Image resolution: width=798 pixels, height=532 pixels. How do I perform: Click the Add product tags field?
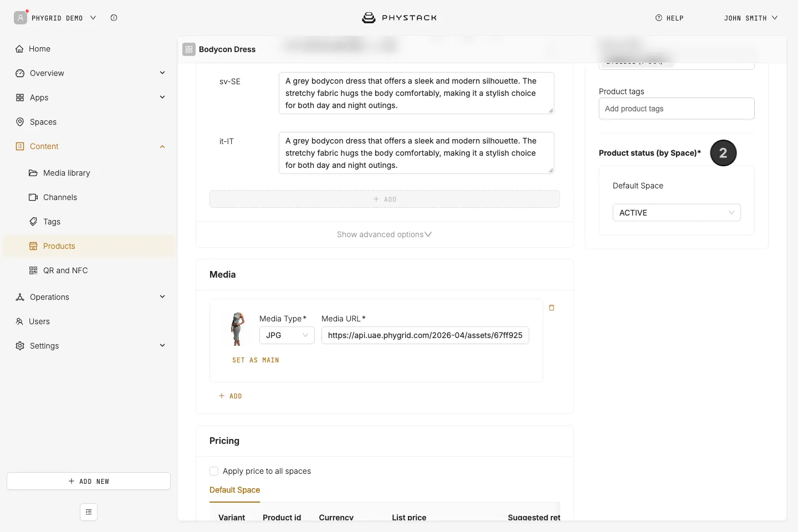click(677, 109)
